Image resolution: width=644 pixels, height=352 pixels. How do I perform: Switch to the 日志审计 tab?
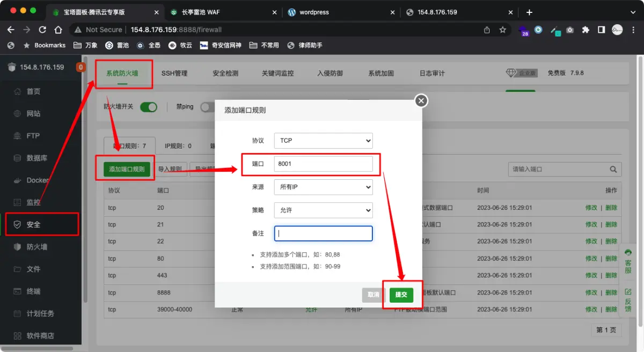(x=432, y=74)
